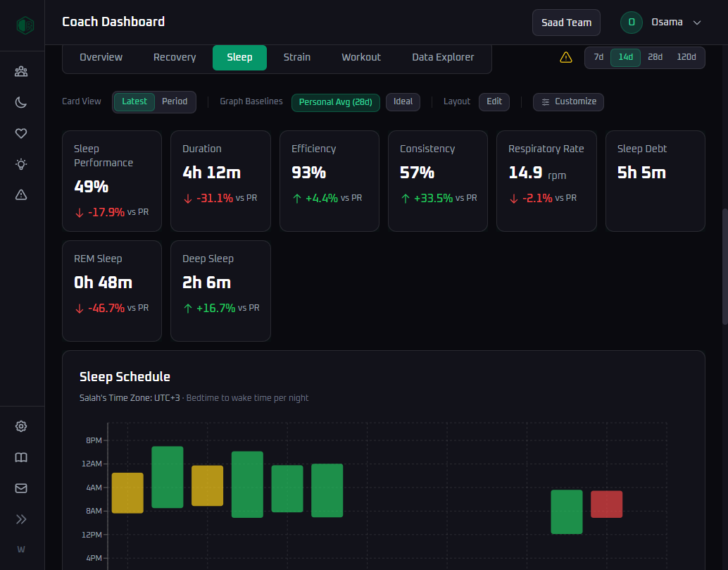Image resolution: width=728 pixels, height=570 pixels.
Task: Click the yellow warning icon near date range
Action: click(566, 58)
